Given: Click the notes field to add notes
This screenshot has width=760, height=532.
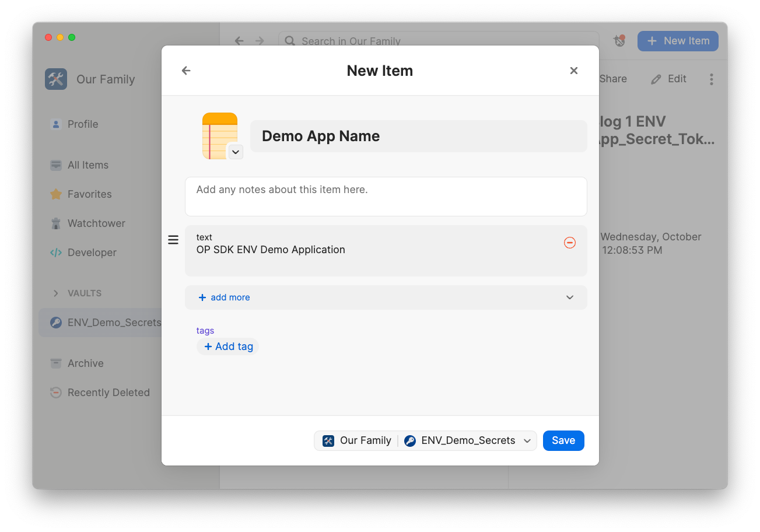Looking at the screenshot, I should coord(386,196).
